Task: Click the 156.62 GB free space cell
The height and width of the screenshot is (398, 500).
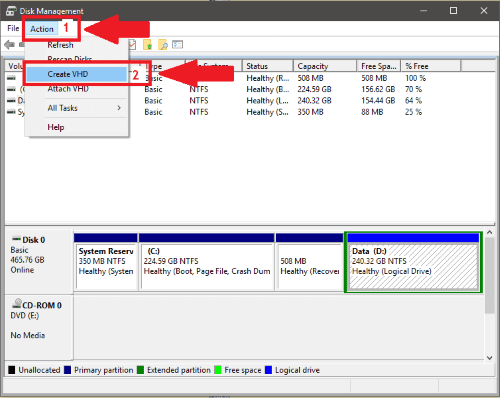Action: 378,89
